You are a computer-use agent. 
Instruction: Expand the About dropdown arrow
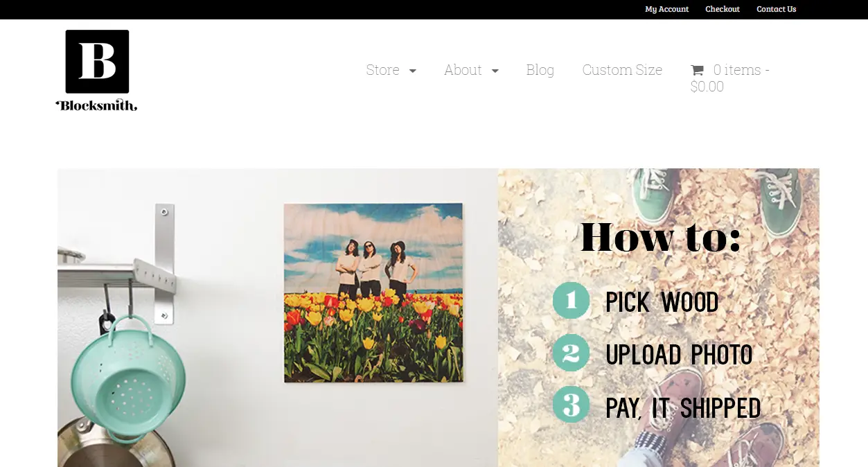pos(495,71)
